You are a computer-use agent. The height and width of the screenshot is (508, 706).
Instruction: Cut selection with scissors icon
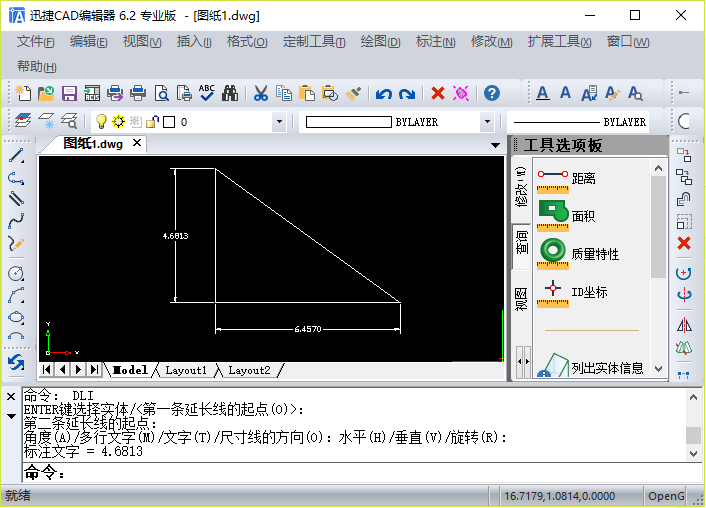coord(261,93)
